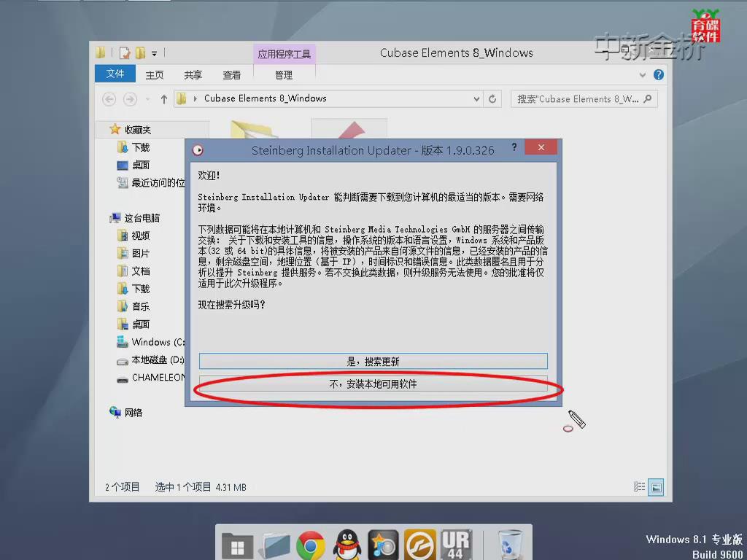
Task: Expand the Explorer ribbon chevron
Action: tap(643, 75)
